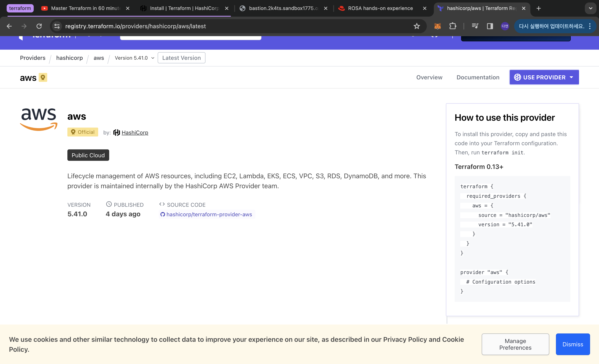This screenshot has width=599, height=364.
Task: Expand the USE PROVIDER dropdown
Action: pos(544,77)
